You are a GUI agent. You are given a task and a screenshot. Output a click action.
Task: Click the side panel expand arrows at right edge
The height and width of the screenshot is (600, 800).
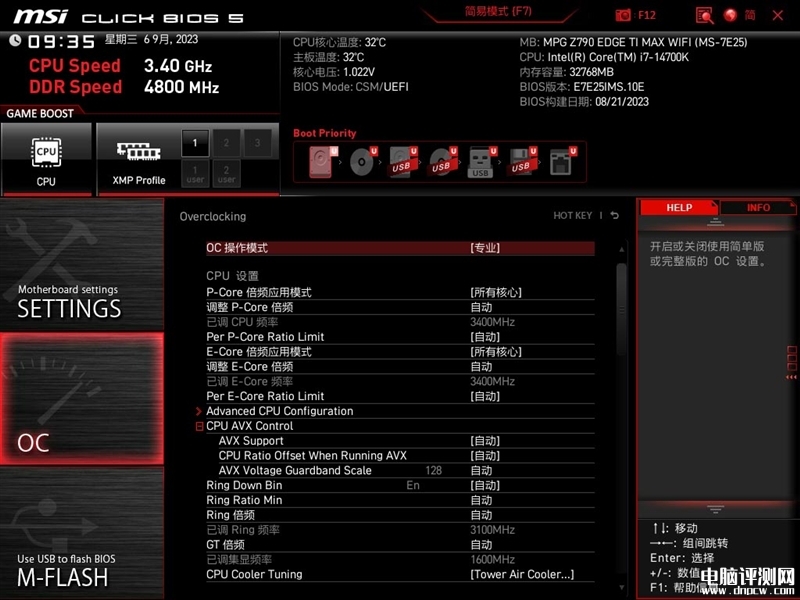(x=791, y=378)
